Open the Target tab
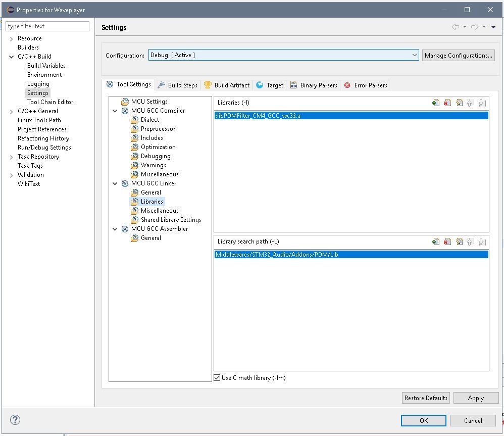This screenshot has width=504, height=436. 270,85
